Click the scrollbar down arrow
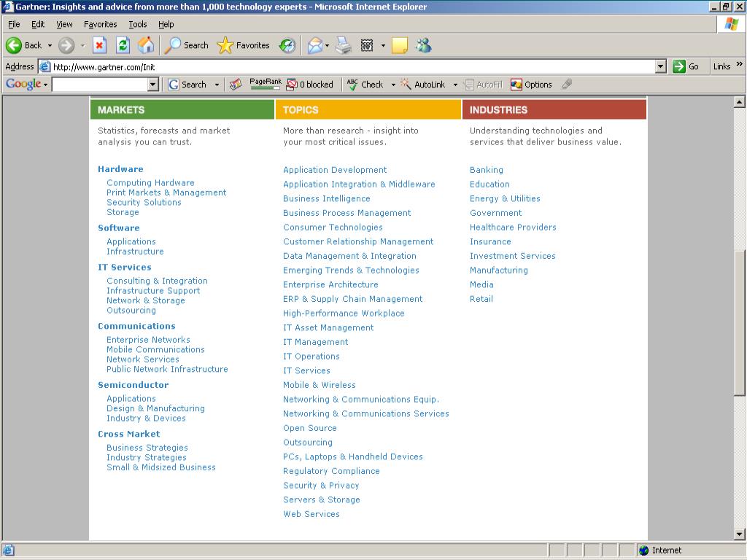This screenshot has width=747, height=560. 740,534
